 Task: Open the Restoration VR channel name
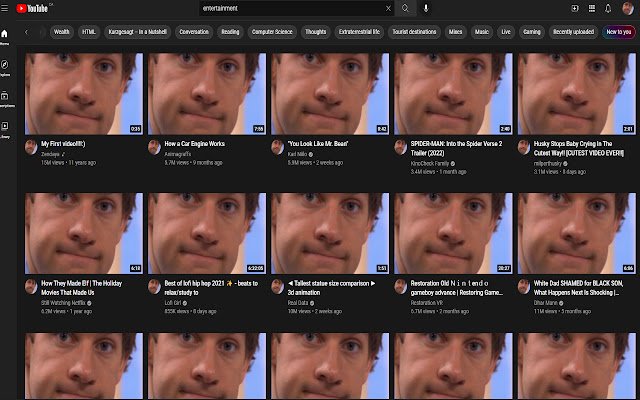(427, 303)
